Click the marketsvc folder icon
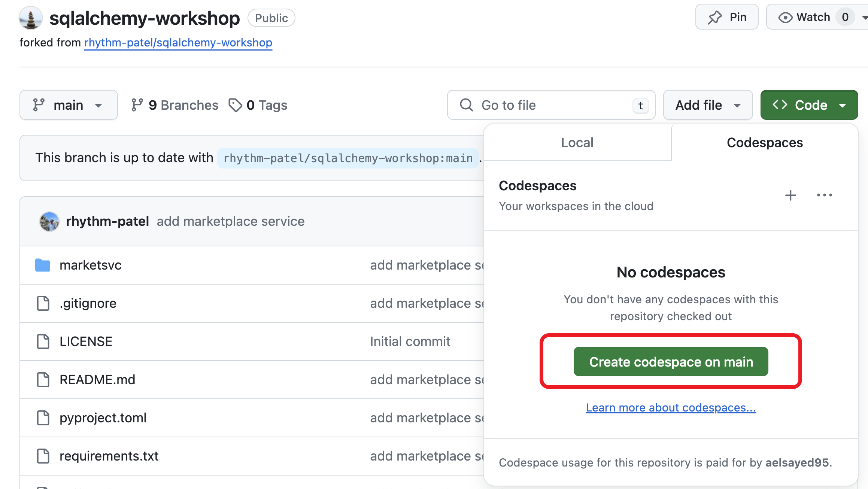 43,265
